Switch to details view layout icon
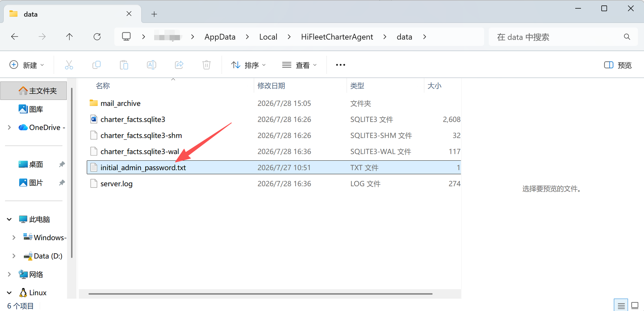This screenshot has width=644, height=311. [621, 306]
